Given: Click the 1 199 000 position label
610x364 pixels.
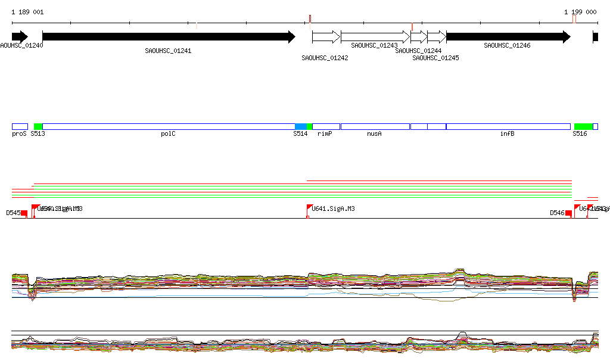Looking at the screenshot, I should click(x=580, y=12).
